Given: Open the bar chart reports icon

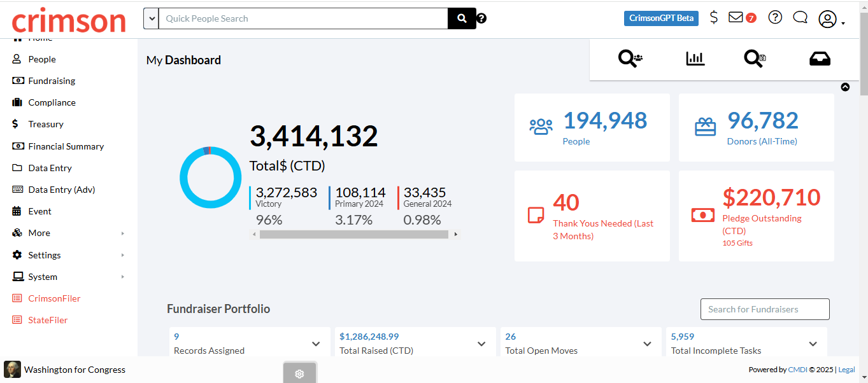Looking at the screenshot, I should 695,59.
